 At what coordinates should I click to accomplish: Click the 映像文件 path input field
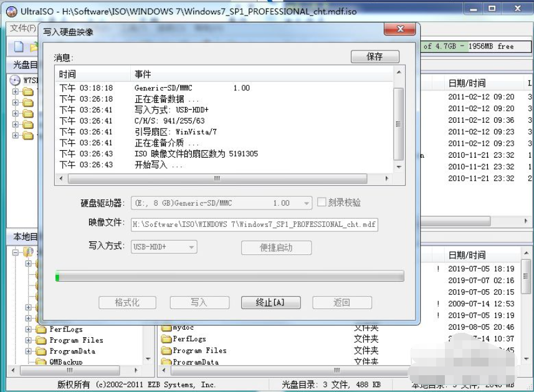coord(254,224)
